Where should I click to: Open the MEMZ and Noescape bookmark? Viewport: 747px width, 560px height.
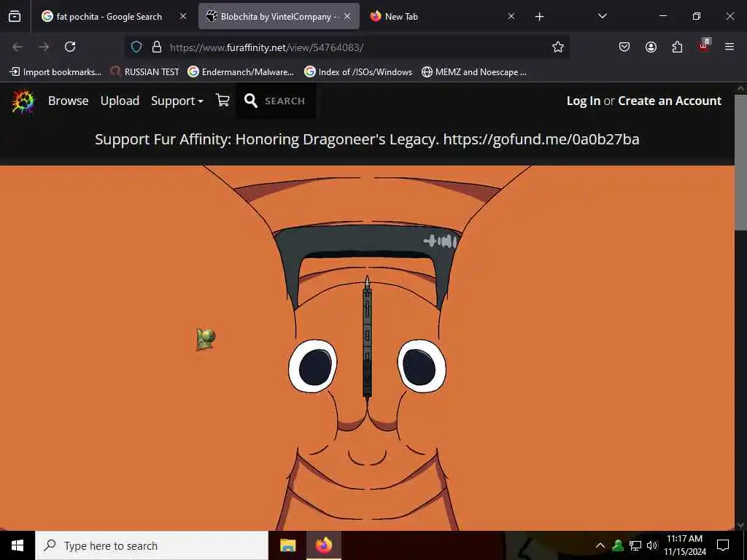[474, 72]
